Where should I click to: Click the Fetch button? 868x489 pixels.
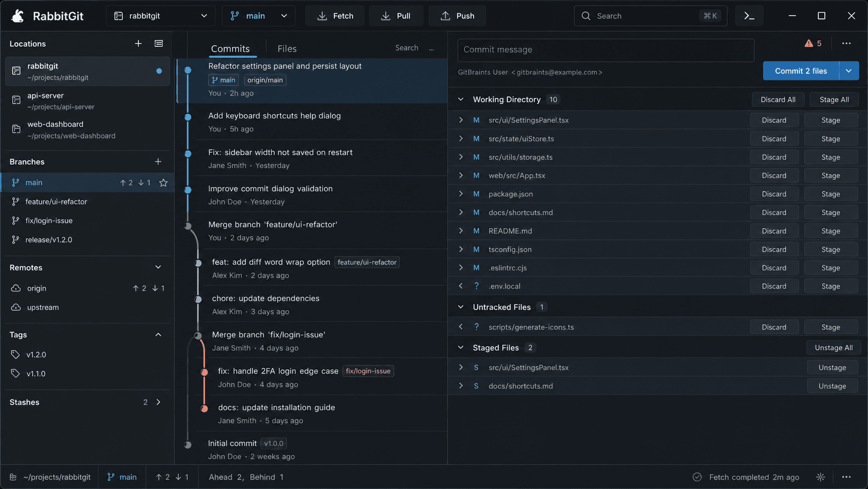click(335, 16)
